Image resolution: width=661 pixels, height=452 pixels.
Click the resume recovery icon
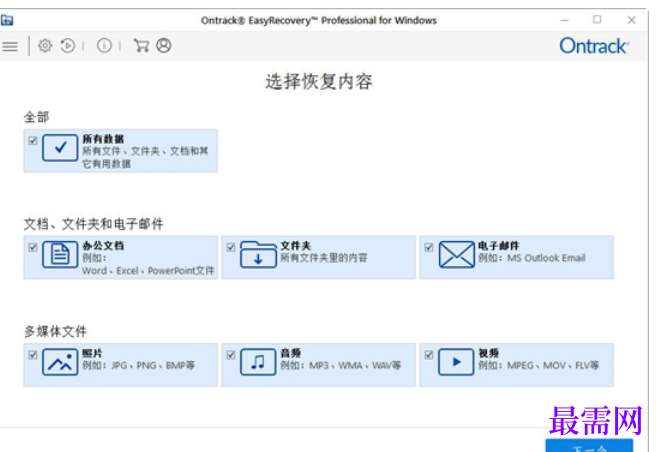(68, 46)
